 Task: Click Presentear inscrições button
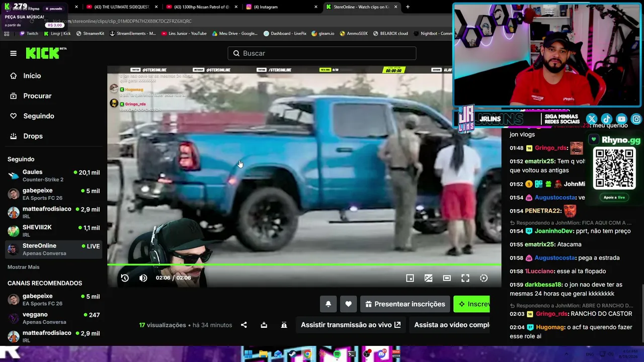pyautogui.click(x=405, y=304)
